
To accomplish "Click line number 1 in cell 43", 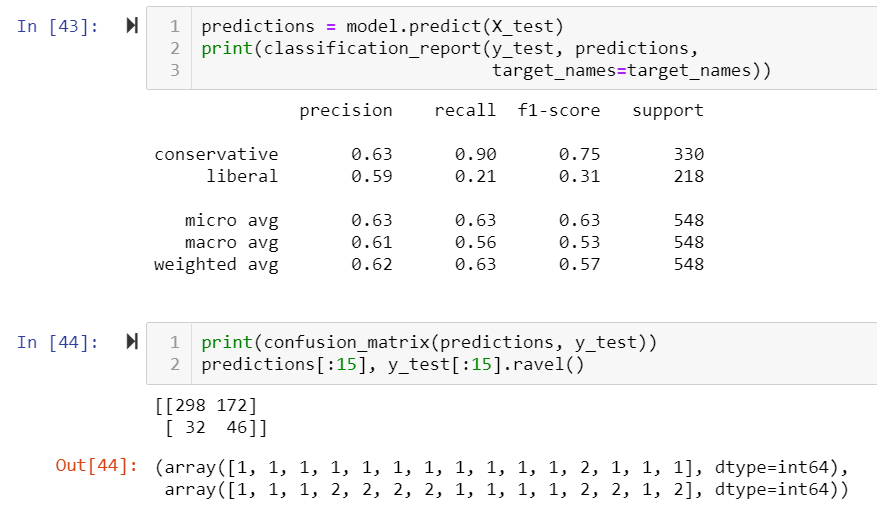I will pos(175,26).
